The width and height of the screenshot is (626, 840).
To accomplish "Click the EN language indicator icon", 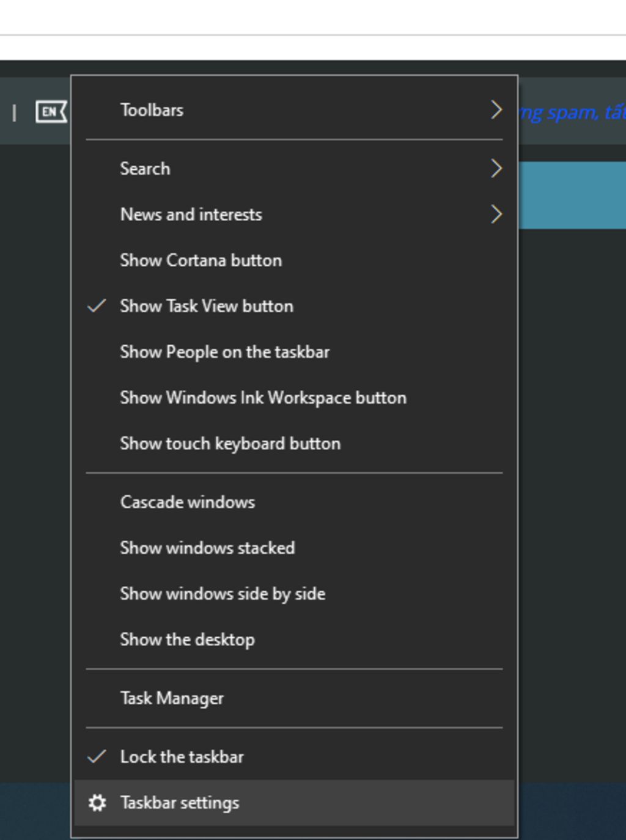I will (51, 112).
